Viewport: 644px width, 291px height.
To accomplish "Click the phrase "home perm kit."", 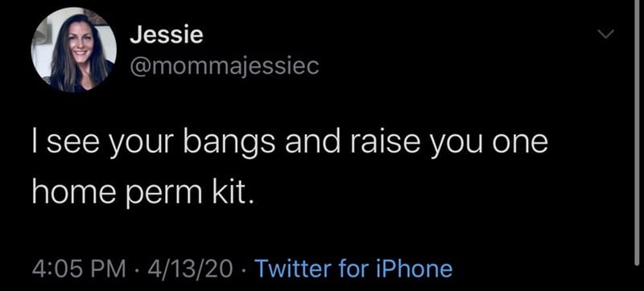I will (x=142, y=191).
